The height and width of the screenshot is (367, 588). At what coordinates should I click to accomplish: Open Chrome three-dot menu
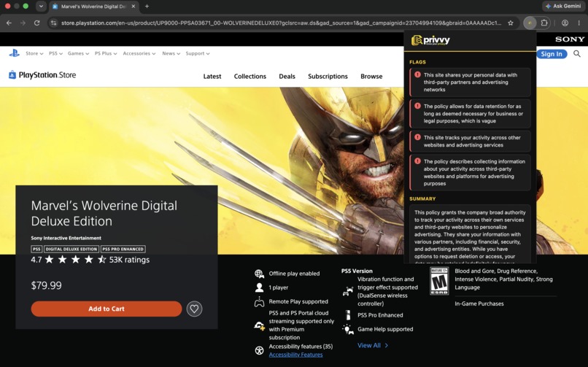point(579,23)
